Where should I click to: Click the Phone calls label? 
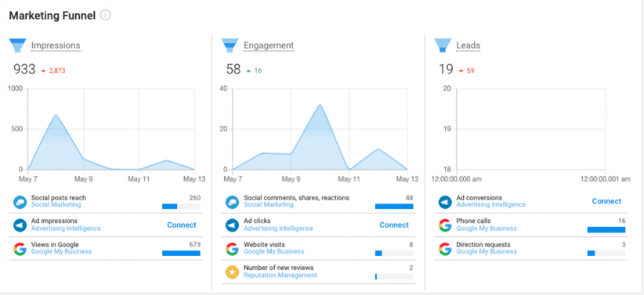coord(473,221)
